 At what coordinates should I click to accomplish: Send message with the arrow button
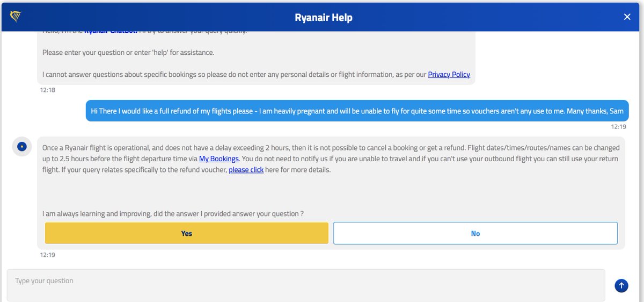(x=621, y=285)
